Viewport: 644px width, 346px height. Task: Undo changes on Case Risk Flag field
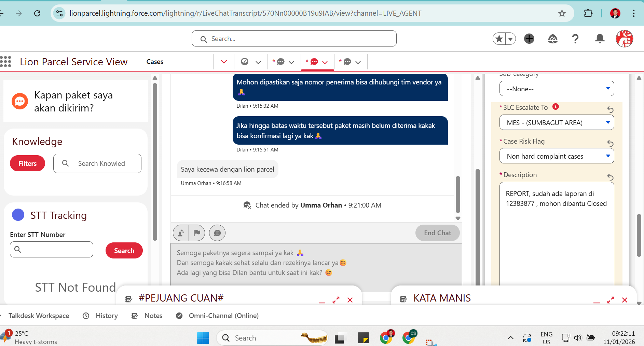tap(610, 143)
